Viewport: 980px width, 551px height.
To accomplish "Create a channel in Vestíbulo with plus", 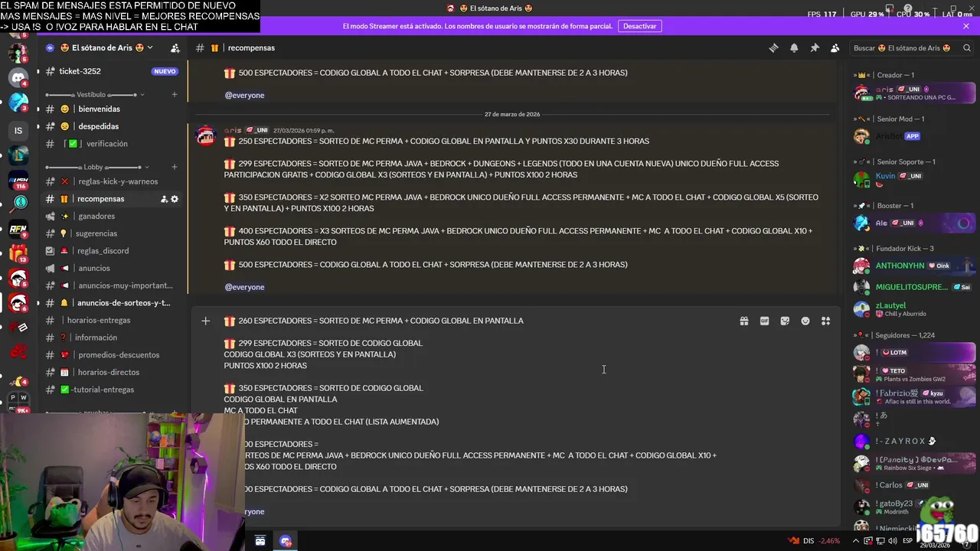I will 175,95.
